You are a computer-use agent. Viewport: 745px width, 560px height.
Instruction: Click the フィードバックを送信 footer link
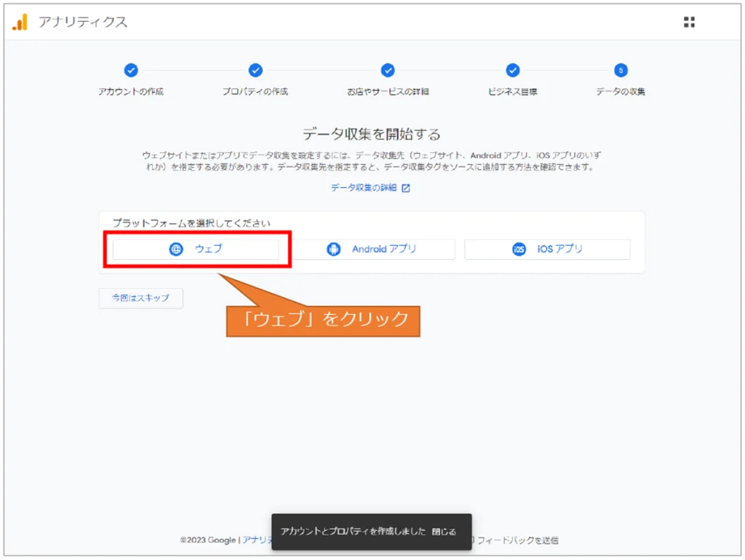pos(517,540)
